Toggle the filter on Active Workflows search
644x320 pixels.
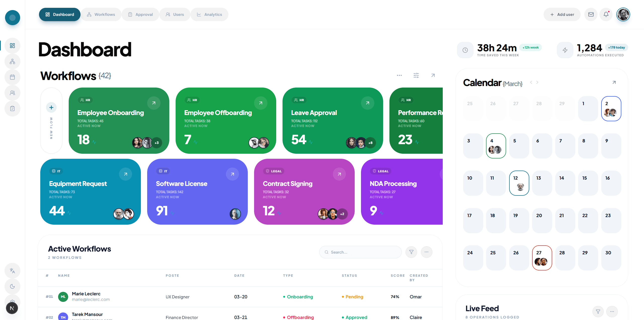tap(411, 252)
